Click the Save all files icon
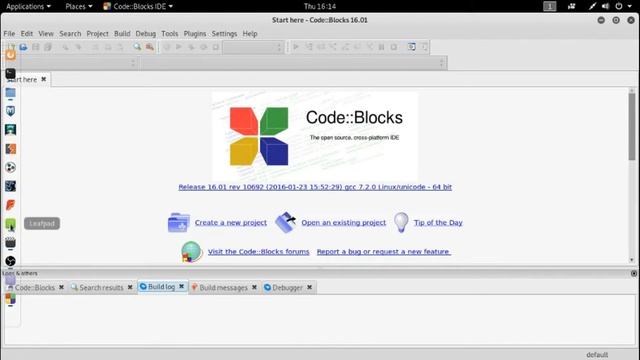 pos(48,47)
